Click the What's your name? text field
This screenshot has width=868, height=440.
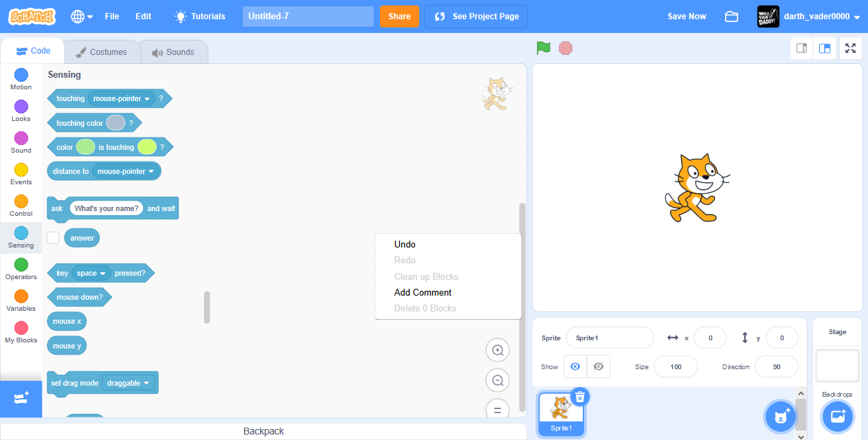pos(107,208)
